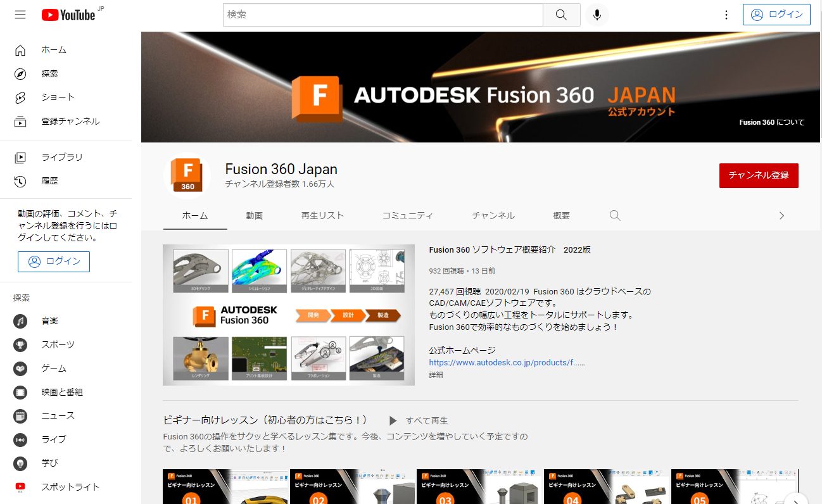Click the chevron to reveal more channel tabs
This screenshot has width=822, height=504.
click(781, 215)
